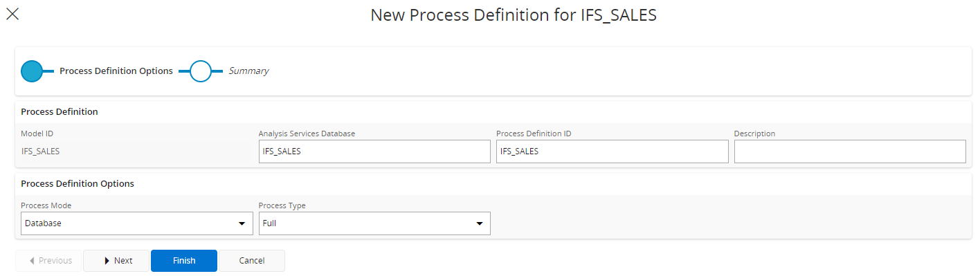The height and width of the screenshot is (276, 980).
Task: Select the empty Summary step circle
Action: (x=201, y=71)
